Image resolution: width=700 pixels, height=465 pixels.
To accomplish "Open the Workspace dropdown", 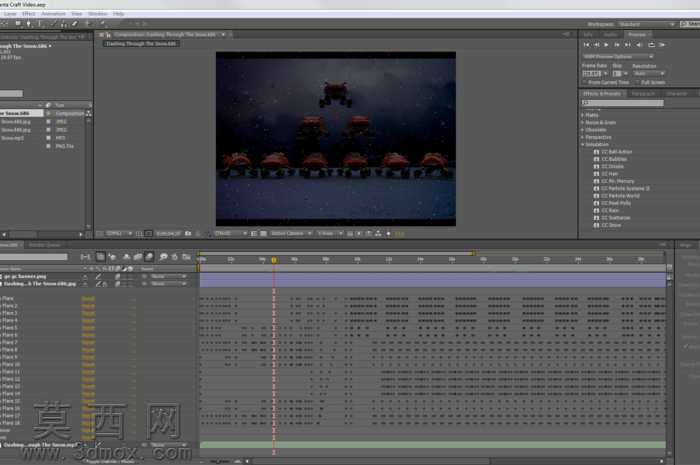I will click(646, 24).
